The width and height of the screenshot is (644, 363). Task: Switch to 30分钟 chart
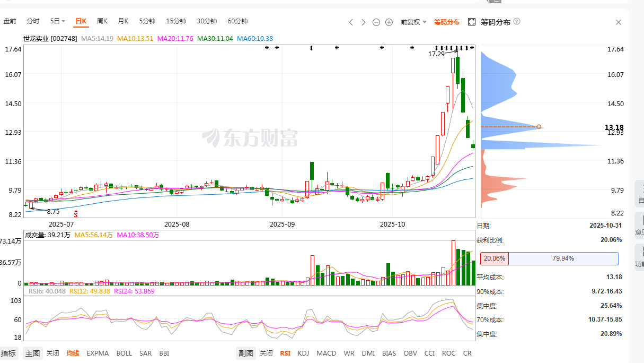pyautogui.click(x=207, y=21)
